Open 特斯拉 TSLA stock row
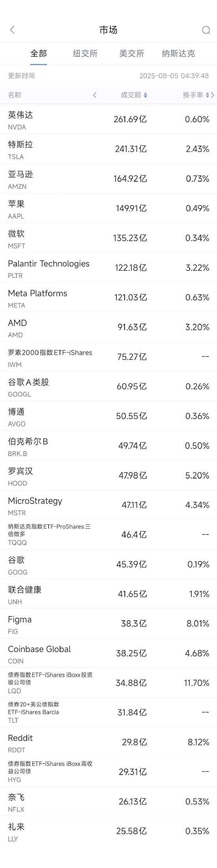 pos(108,149)
